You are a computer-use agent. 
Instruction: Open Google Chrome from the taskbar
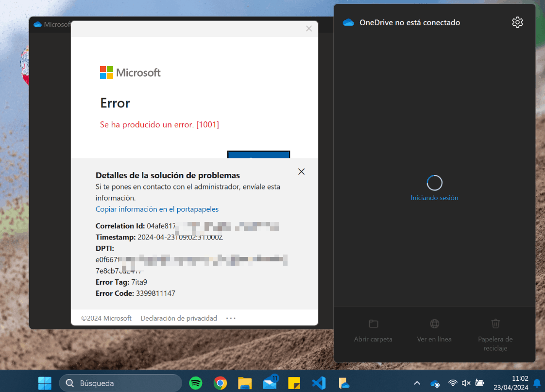221,383
